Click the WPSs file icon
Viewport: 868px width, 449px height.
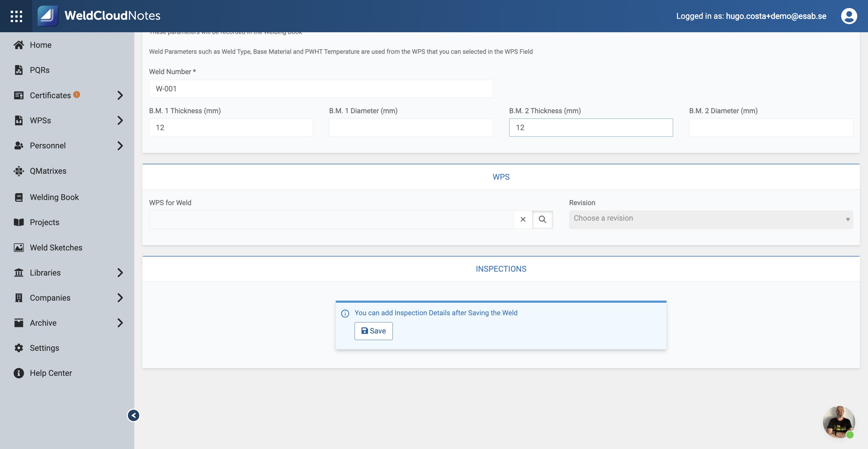[x=19, y=120]
